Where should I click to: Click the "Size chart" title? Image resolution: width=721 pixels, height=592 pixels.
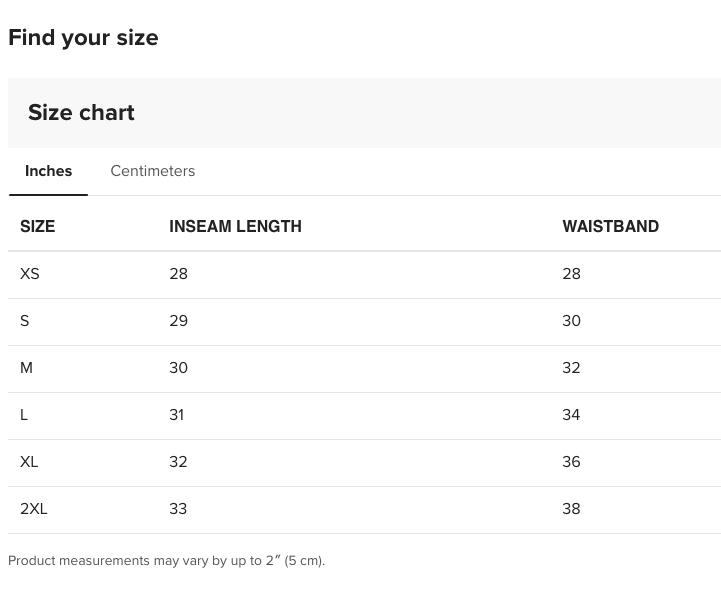click(x=81, y=113)
